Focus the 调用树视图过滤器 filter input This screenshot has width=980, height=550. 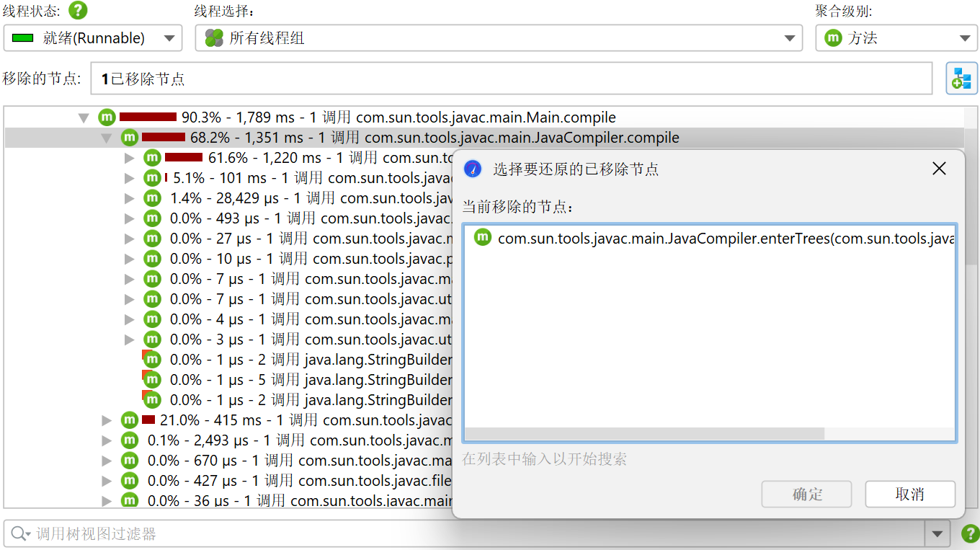pos(476,534)
